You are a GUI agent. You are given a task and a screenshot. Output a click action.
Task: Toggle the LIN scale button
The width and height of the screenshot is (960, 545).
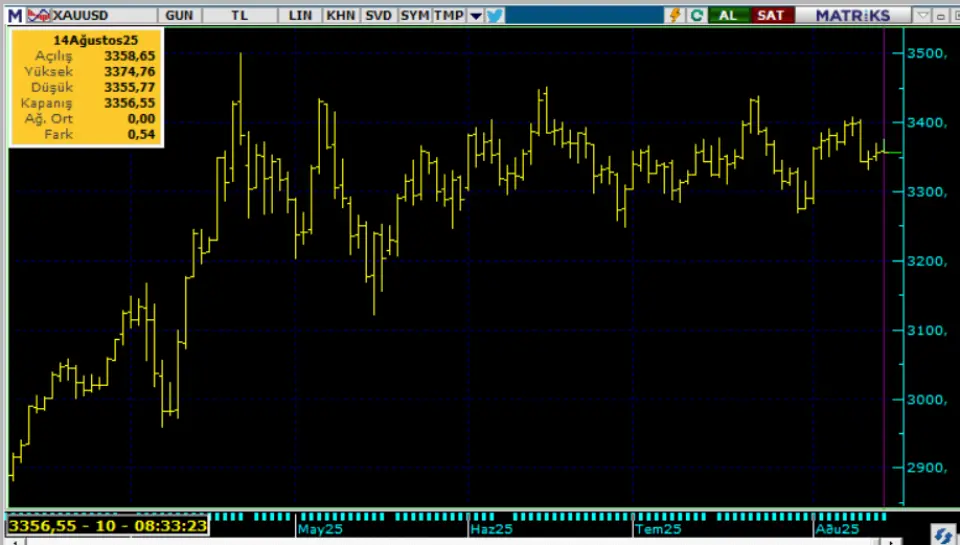click(300, 15)
